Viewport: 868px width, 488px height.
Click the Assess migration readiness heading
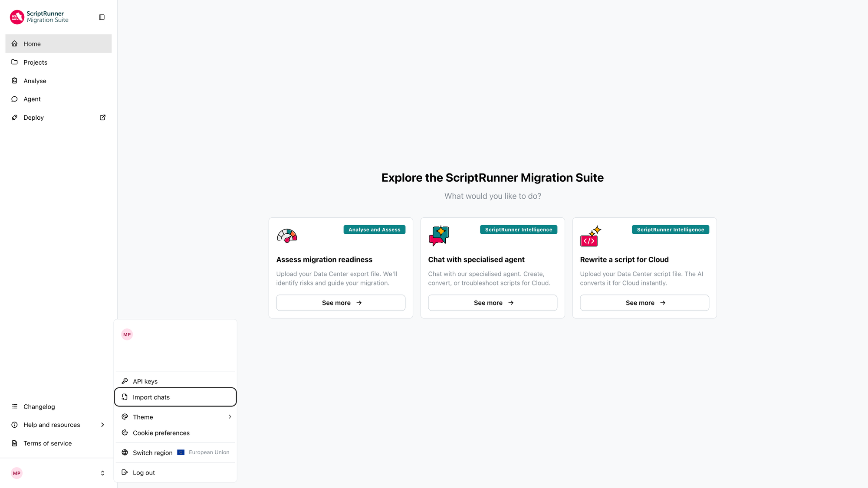click(324, 259)
